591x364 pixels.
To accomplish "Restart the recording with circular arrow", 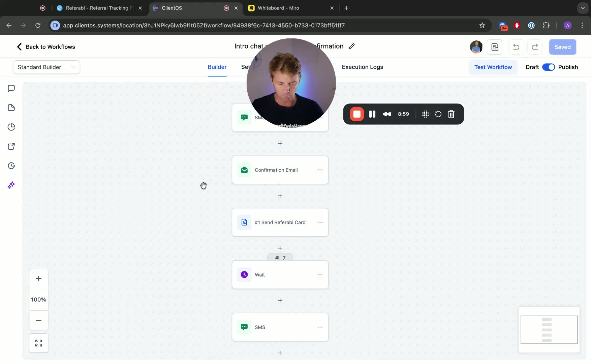I will point(438,114).
